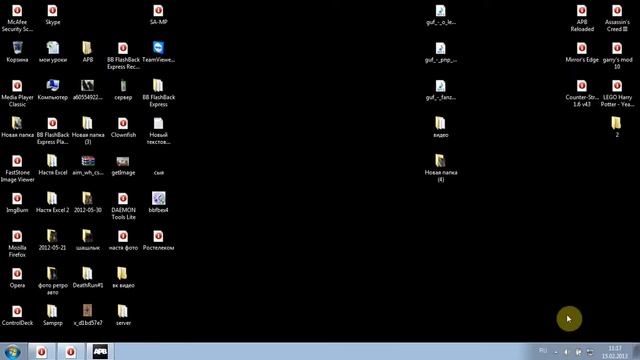Open the BB FlashBack Express folder
Screen dimensions: 640x360
158,93
